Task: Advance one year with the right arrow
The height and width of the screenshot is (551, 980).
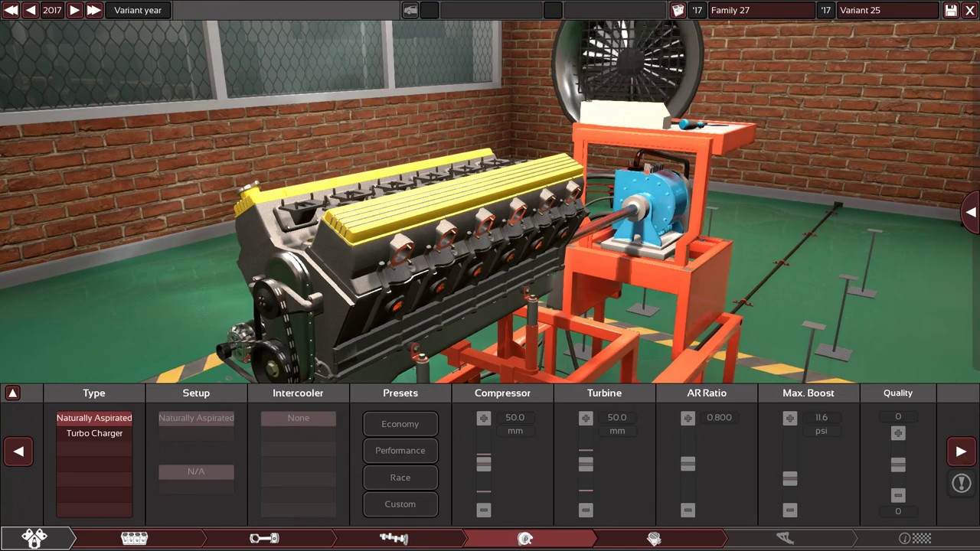Action: click(x=74, y=10)
